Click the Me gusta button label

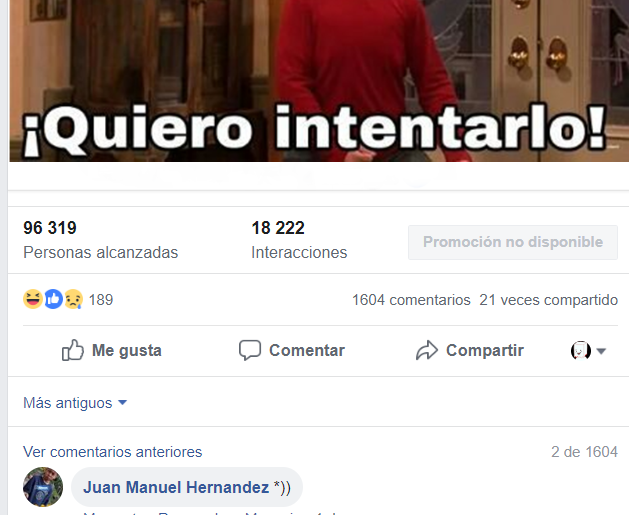coord(127,350)
